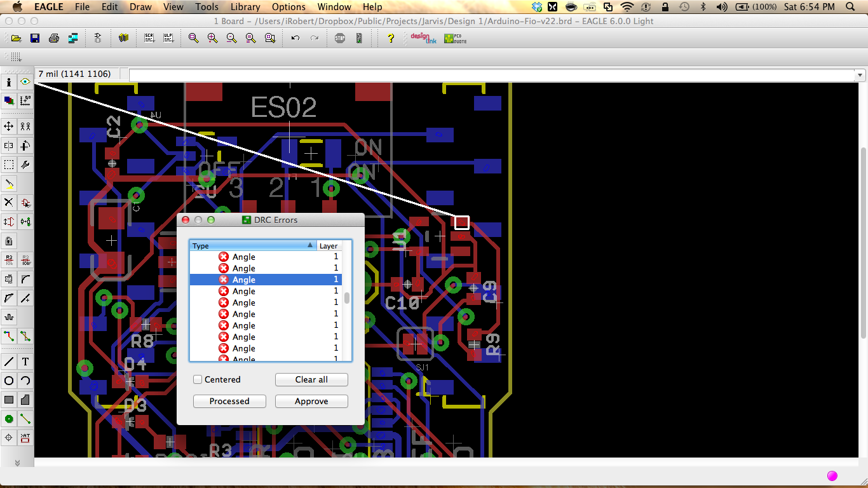Select the Wire line tool
The image size is (868, 488).
[9, 362]
